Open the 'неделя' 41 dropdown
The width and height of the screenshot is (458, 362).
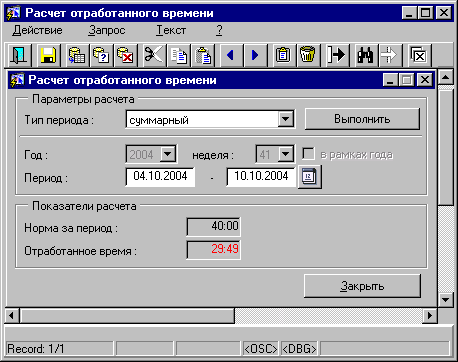(286, 154)
